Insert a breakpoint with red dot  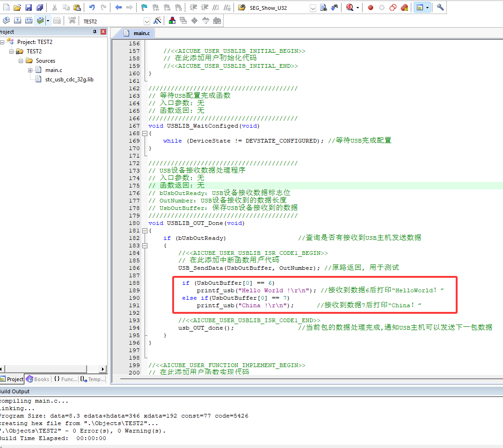coord(371,7)
